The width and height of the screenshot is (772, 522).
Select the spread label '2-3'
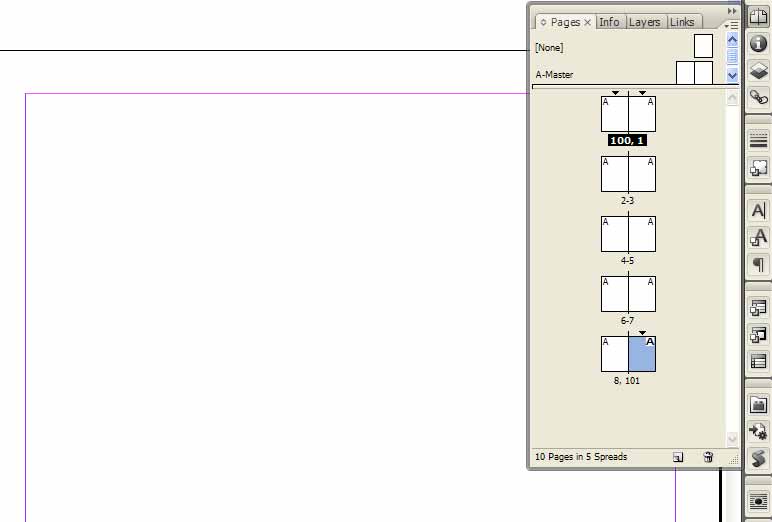click(627, 200)
